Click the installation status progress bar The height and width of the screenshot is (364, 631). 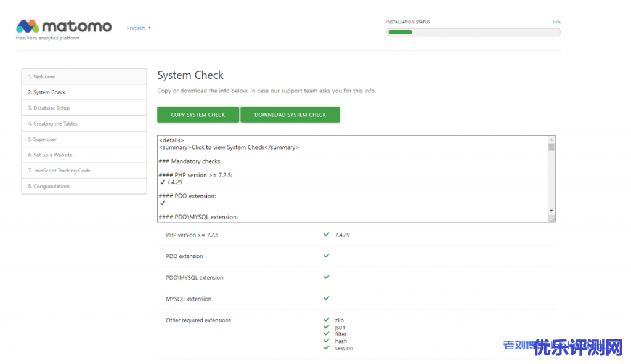[473, 32]
